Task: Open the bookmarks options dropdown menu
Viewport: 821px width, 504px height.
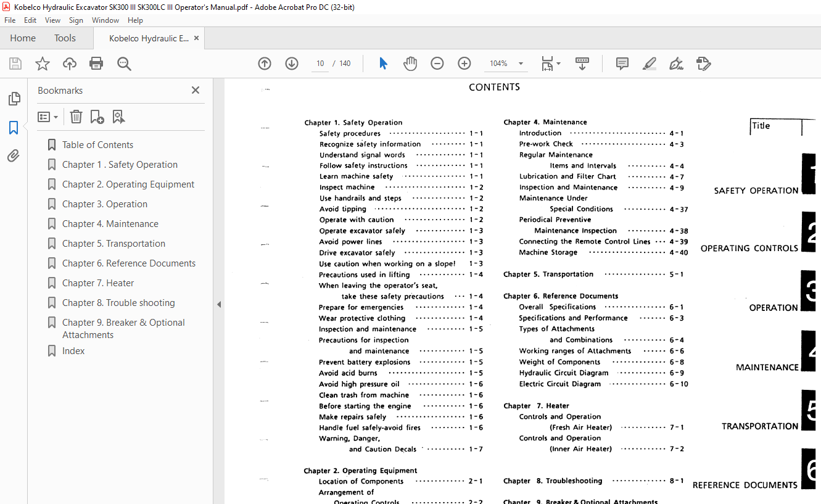Action: (47, 117)
